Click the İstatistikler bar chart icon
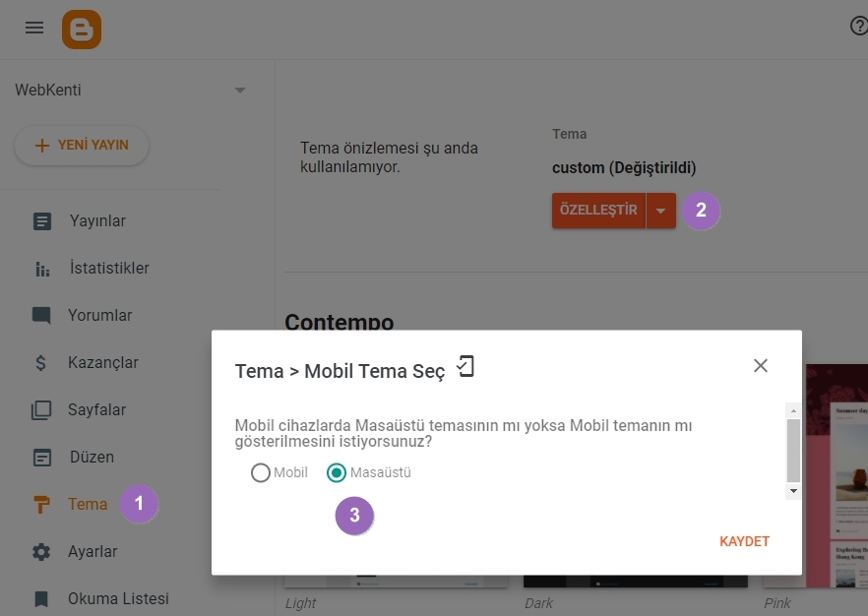 pyautogui.click(x=41, y=269)
